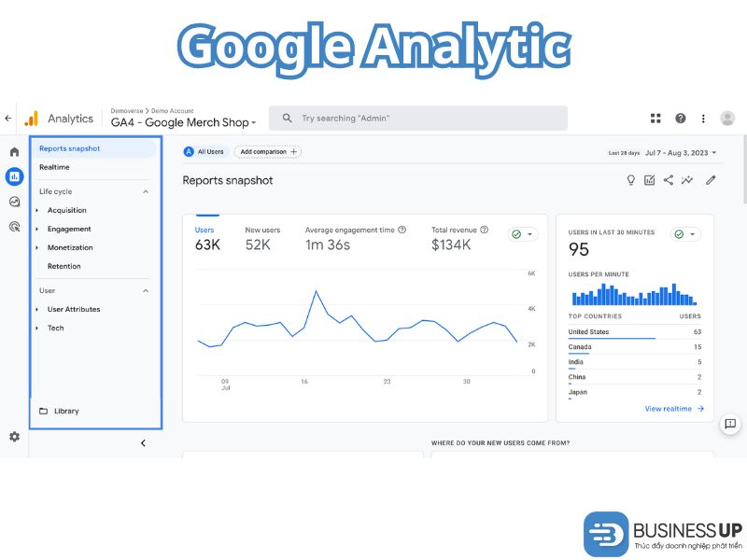Go to Home in the left rail

click(14, 152)
